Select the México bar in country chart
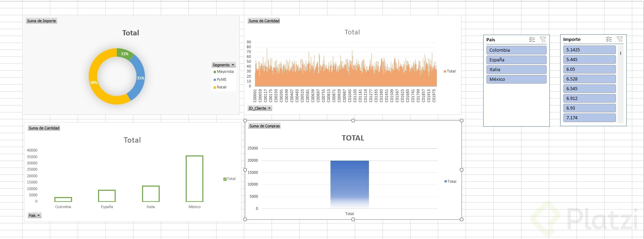644x239 pixels. 194,179
